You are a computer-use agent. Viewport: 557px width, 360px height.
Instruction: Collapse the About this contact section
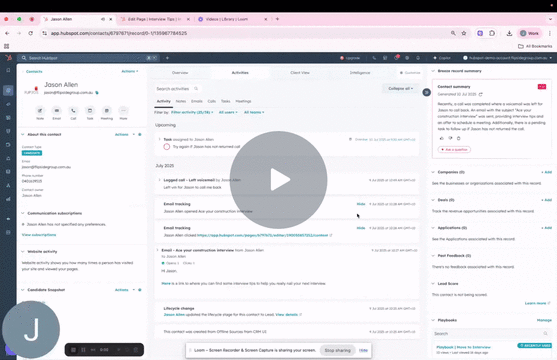pyautogui.click(x=23, y=135)
